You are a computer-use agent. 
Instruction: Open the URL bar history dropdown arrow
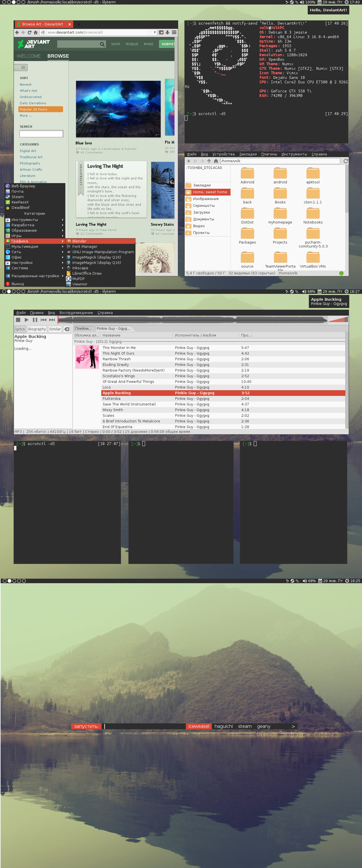click(155, 32)
